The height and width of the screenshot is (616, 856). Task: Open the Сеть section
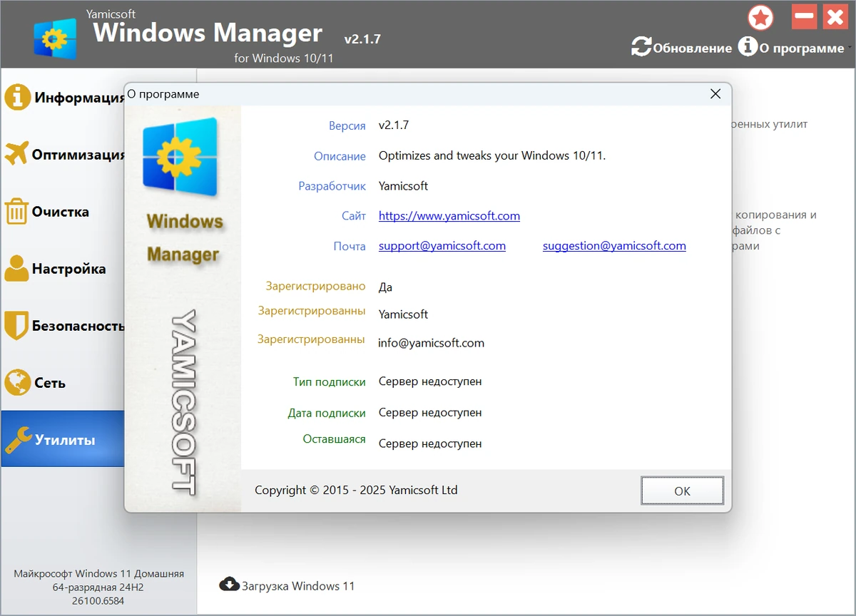[x=63, y=383]
